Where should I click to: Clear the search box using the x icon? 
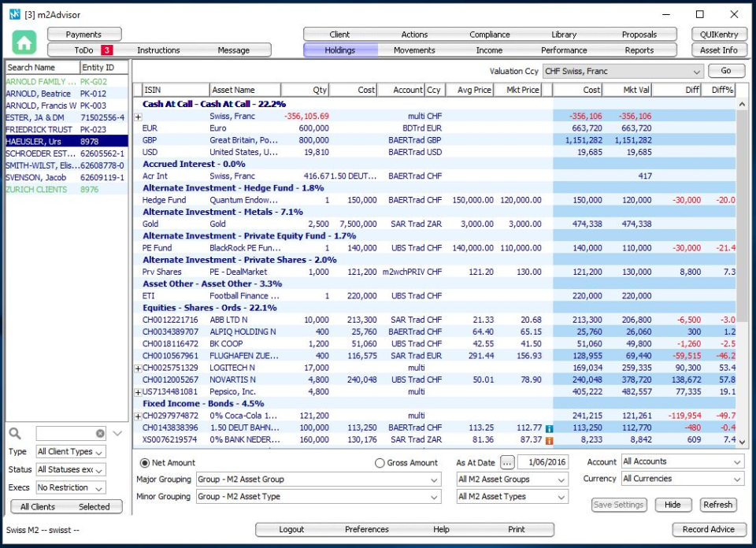click(101, 433)
